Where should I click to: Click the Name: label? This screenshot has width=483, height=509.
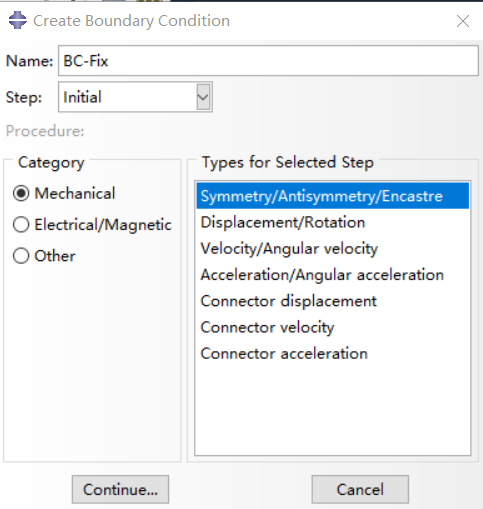tap(29, 61)
